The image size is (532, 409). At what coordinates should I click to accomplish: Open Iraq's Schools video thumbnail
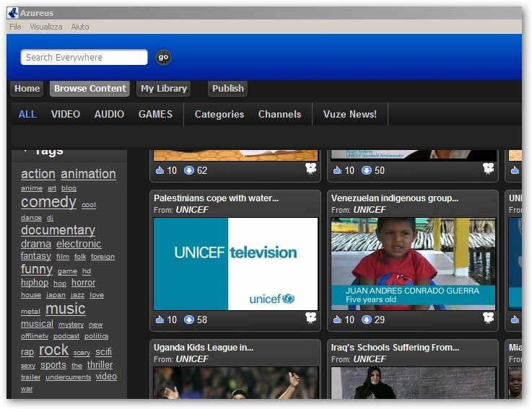(x=413, y=383)
